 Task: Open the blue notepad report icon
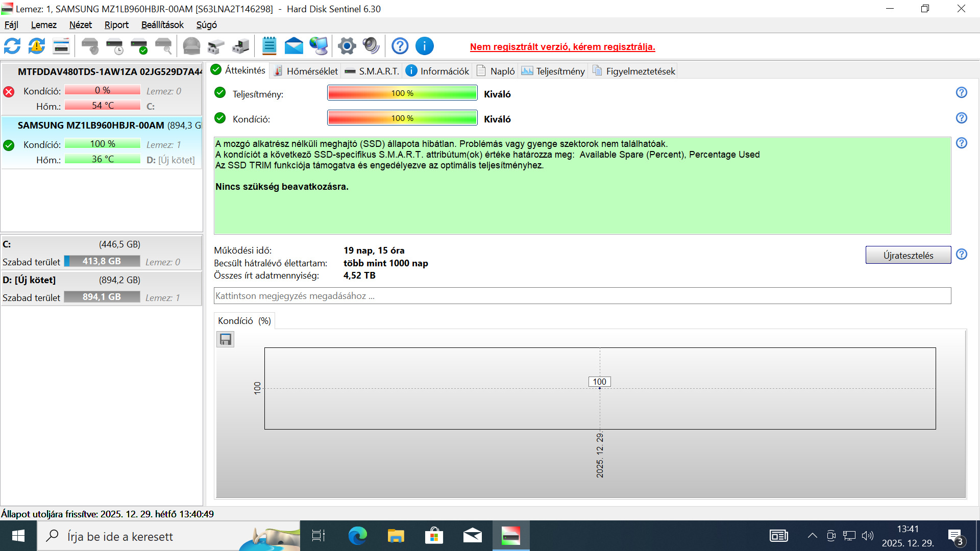tap(269, 46)
